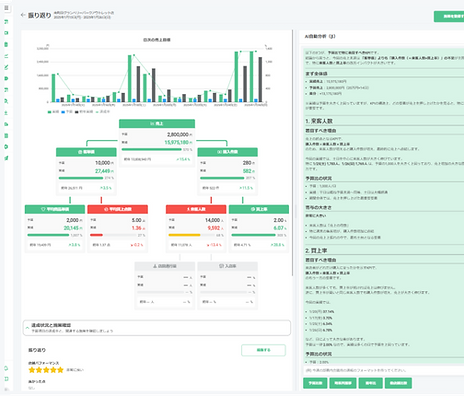
Task: Click the icon on grey 店前通行量 header
Action: (155, 266)
